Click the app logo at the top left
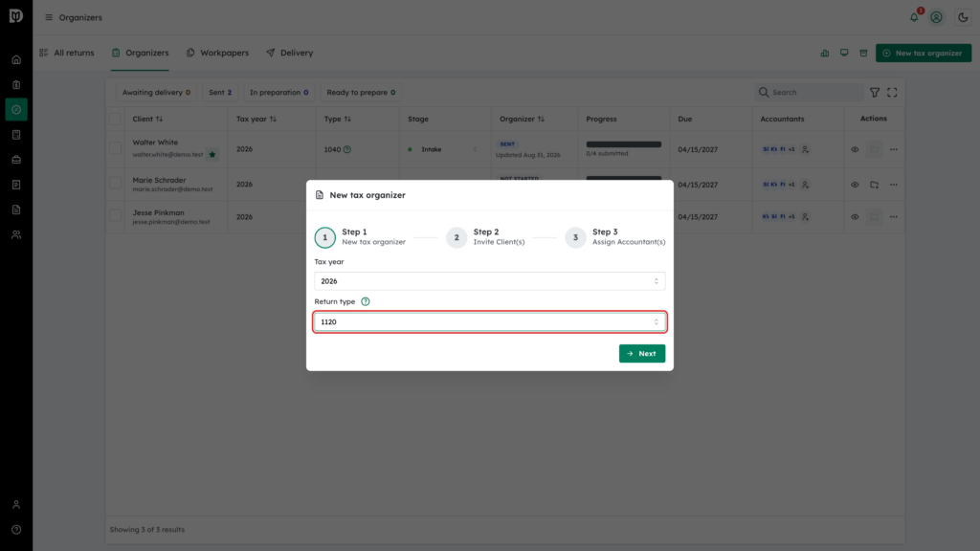This screenshot has width=980, height=551. click(16, 16)
